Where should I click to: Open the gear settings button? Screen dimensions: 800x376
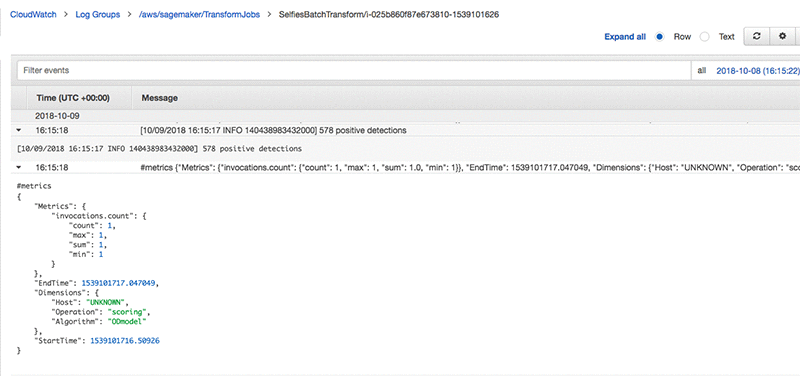point(782,37)
